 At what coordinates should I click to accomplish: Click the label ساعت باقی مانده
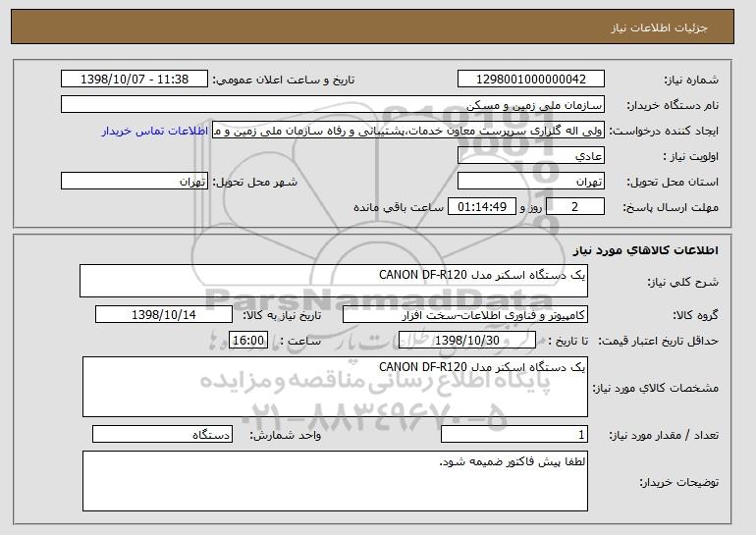pyautogui.click(x=399, y=207)
